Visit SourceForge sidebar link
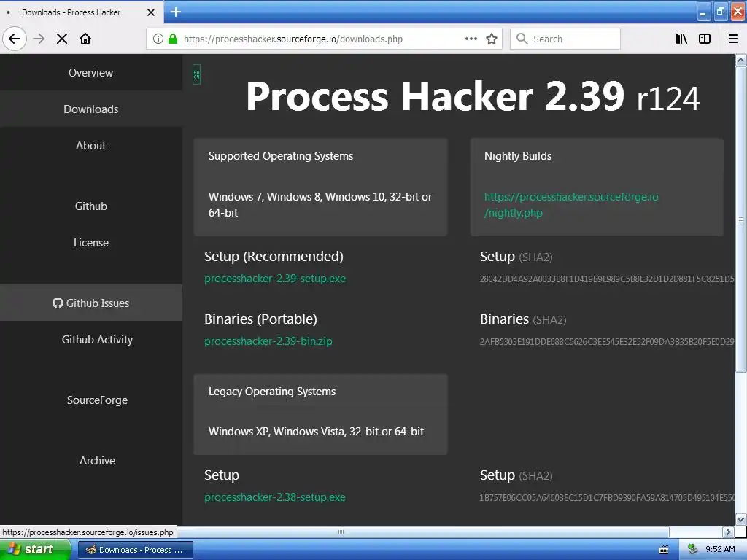Image resolution: width=747 pixels, height=560 pixels. pyautogui.click(x=97, y=400)
